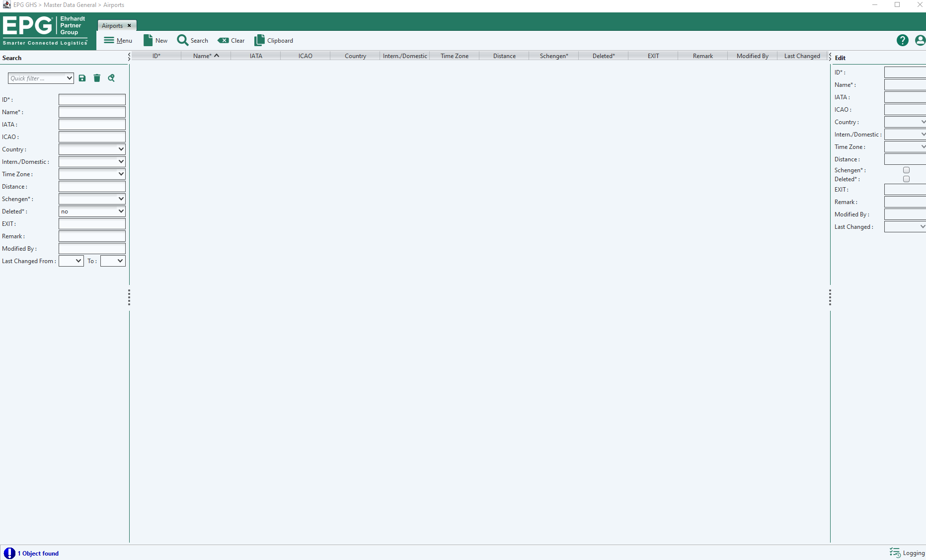926x560 pixels.
Task: Click the Modified By column header
Action: click(x=753, y=56)
